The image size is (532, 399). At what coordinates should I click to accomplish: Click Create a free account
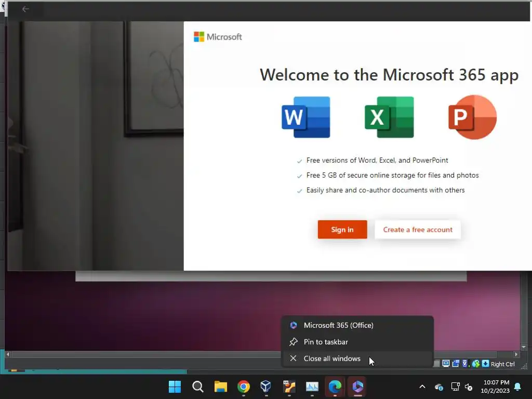coord(418,230)
